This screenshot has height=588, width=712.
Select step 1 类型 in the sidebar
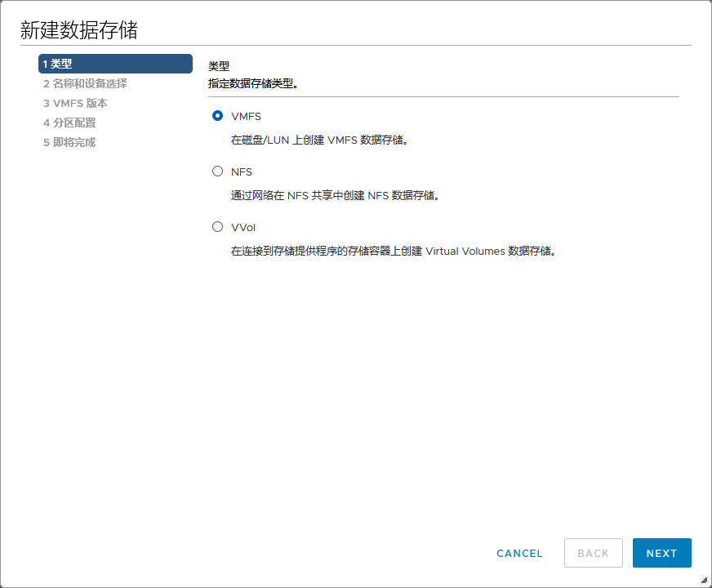115,64
